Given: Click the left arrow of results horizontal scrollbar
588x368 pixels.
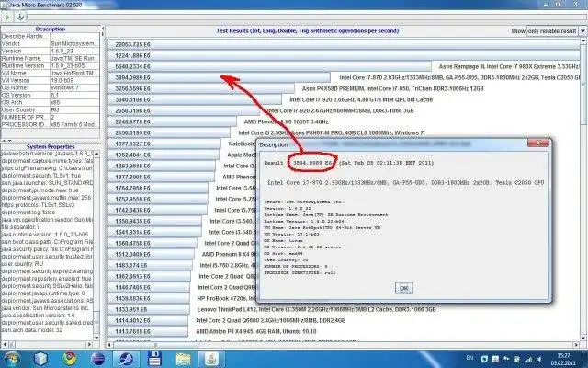Looking at the screenshot, I should (x=110, y=345).
